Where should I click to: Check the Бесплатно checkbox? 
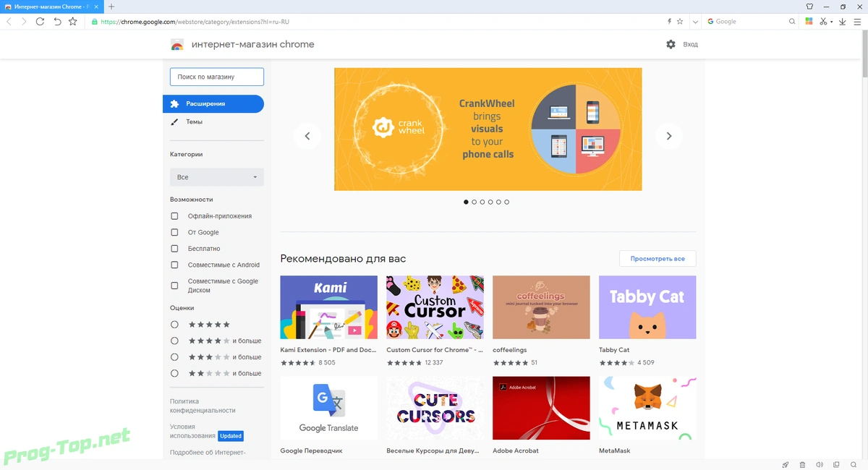pos(174,249)
